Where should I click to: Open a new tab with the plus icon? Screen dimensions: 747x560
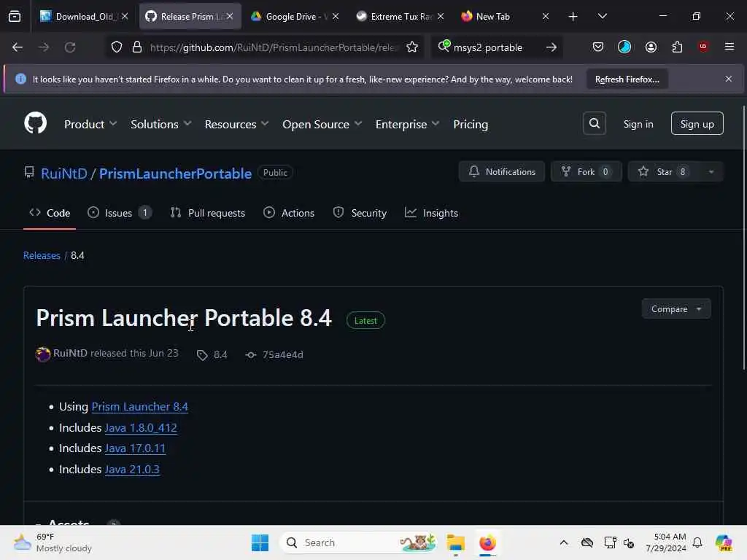pyautogui.click(x=573, y=17)
